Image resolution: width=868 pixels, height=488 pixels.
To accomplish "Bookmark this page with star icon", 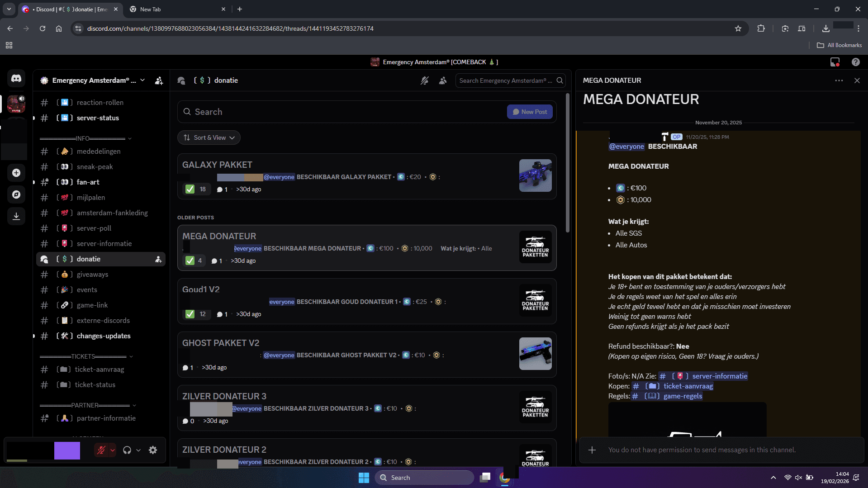I will point(738,28).
